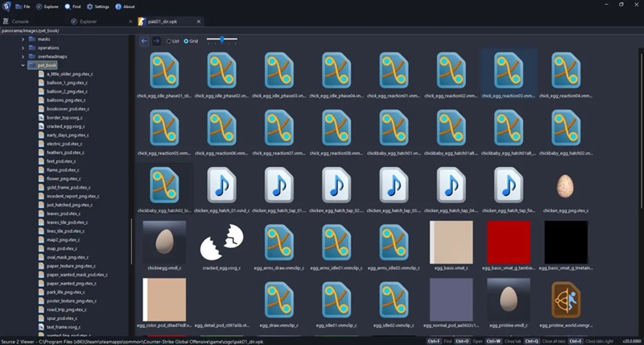Screen dimensions: 644x345
Task: Expand the overheadmaps folder
Action: tap(23, 56)
